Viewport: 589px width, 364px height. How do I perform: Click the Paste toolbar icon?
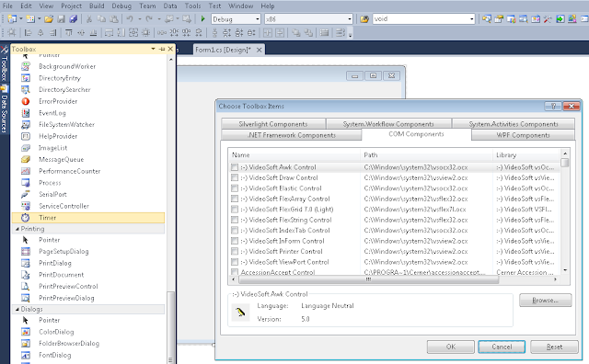[114, 18]
